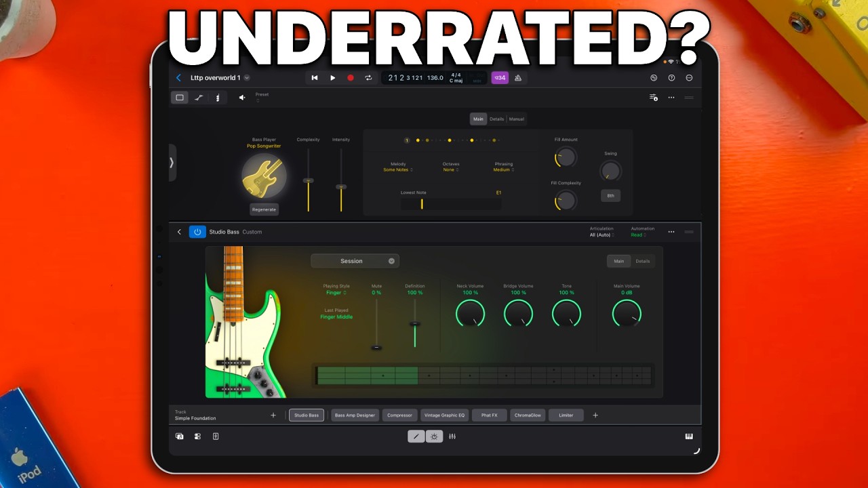Toggle the 8th swing button

pos(610,195)
